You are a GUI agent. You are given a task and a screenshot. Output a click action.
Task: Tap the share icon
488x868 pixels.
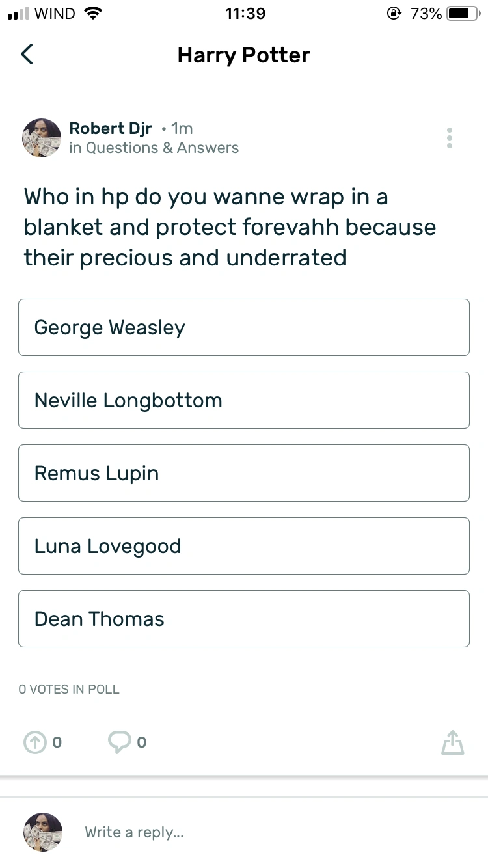[x=453, y=742]
